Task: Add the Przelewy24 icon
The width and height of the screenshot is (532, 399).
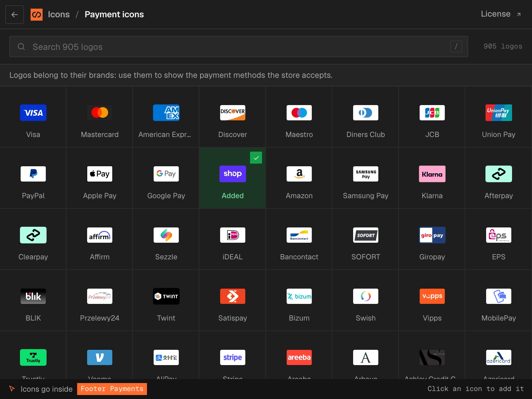Action: 100,300
